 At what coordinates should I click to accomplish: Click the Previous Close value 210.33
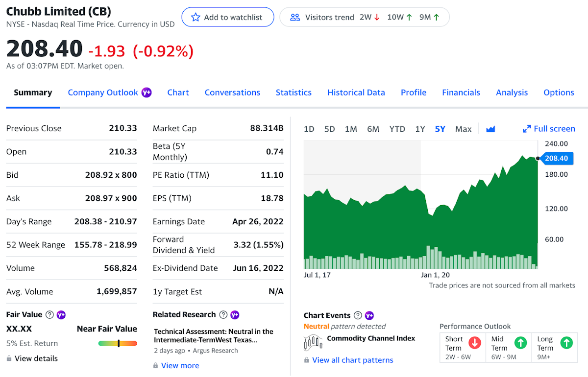tap(123, 128)
